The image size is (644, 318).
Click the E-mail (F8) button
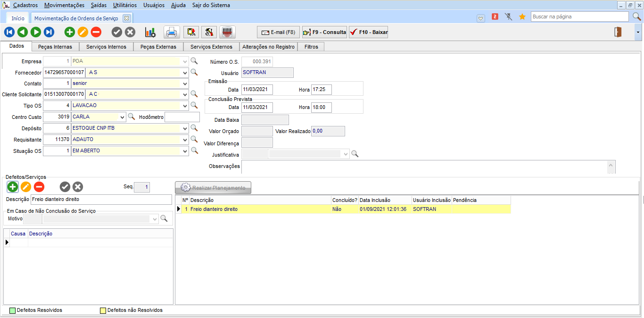coord(278,32)
